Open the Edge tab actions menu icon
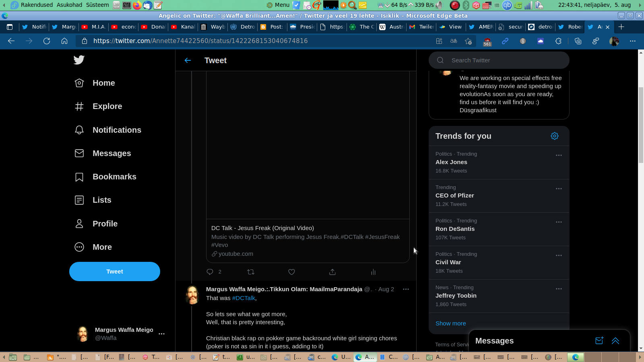This screenshot has height=362, width=644. [10, 27]
